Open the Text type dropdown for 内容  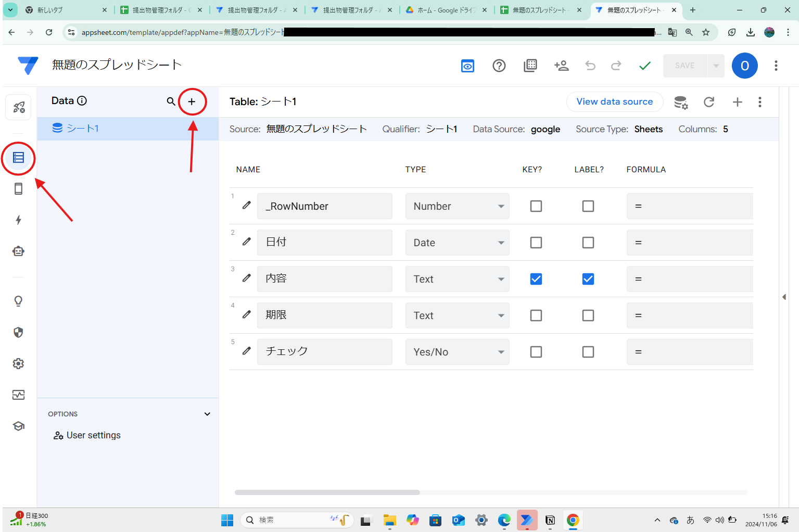(x=458, y=279)
